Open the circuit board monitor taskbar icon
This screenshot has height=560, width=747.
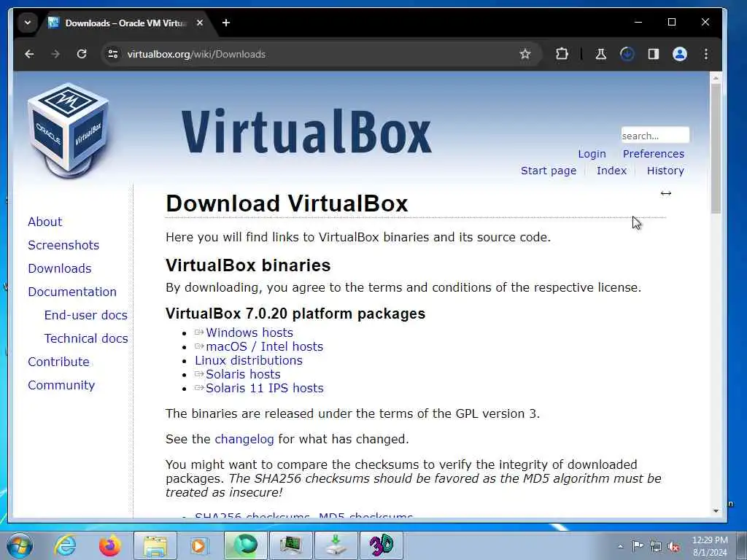coord(290,545)
